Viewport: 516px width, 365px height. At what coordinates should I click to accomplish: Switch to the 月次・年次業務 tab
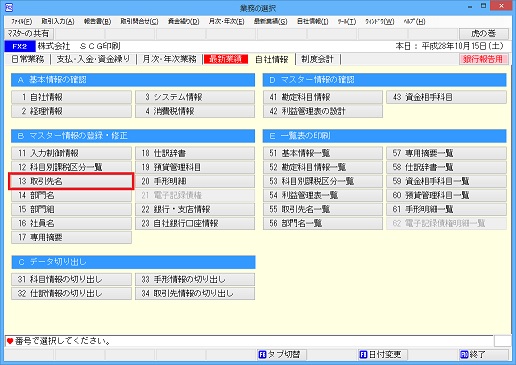coord(169,59)
